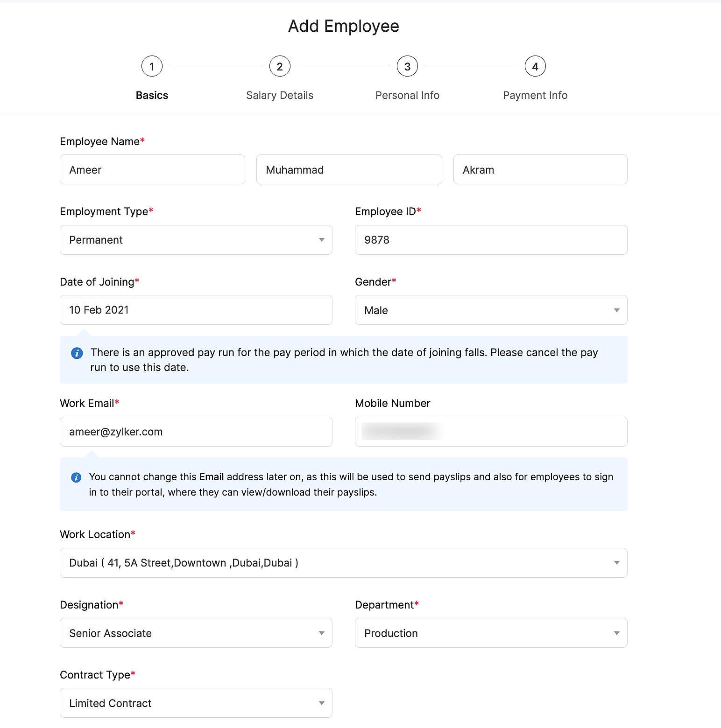Click the Mobile Number field

(x=491, y=432)
